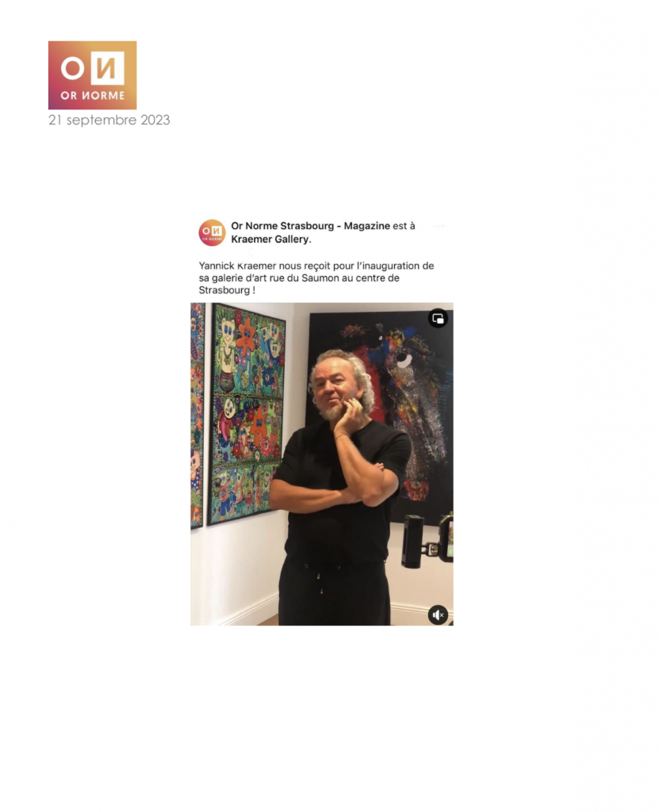
Task: Click the colorful cartoon painting on the left wall
Action: (247, 413)
